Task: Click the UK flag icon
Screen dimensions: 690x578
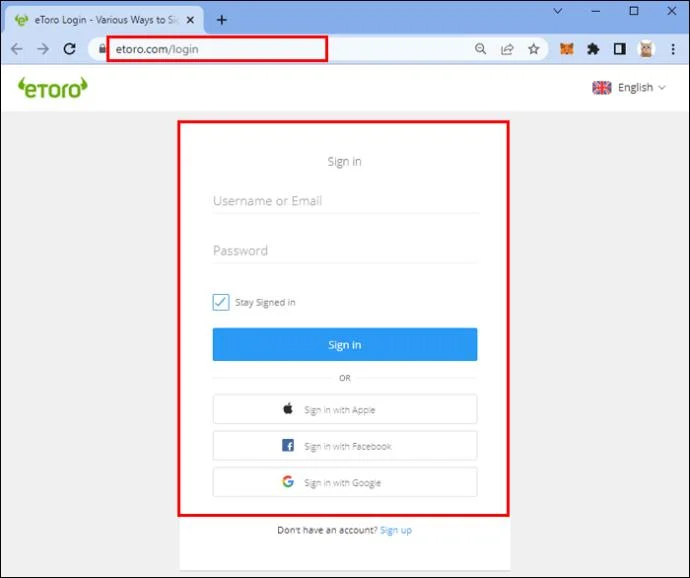Action: coord(602,88)
